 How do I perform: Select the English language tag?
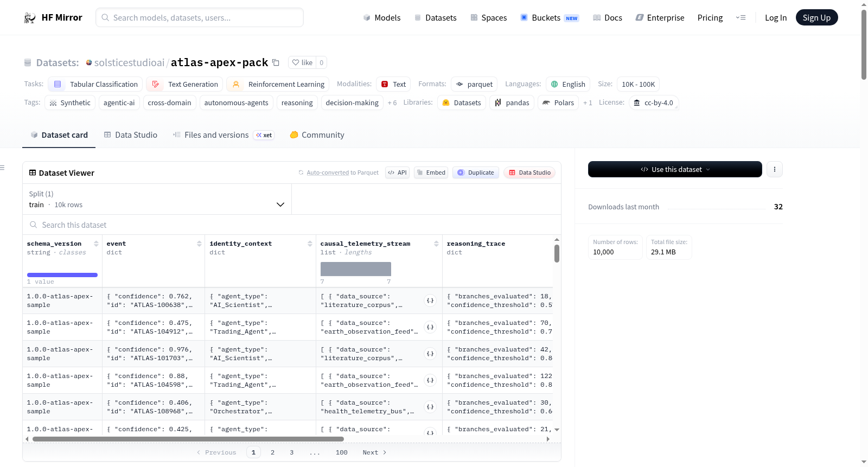tap(568, 84)
